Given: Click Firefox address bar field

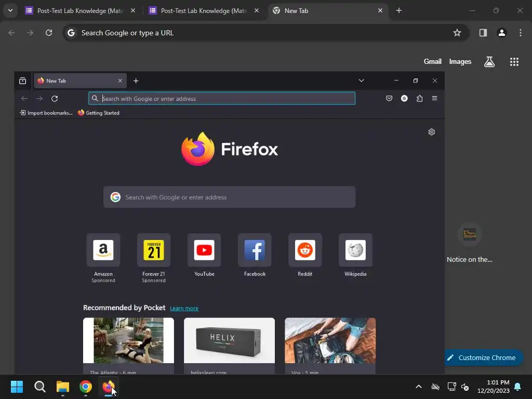Looking at the screenshot, I should 221,98.
